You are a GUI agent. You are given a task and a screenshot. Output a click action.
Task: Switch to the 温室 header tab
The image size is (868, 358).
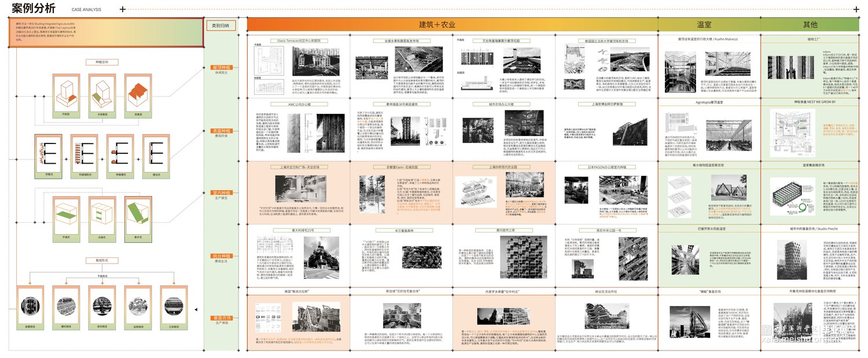[704, 24]
